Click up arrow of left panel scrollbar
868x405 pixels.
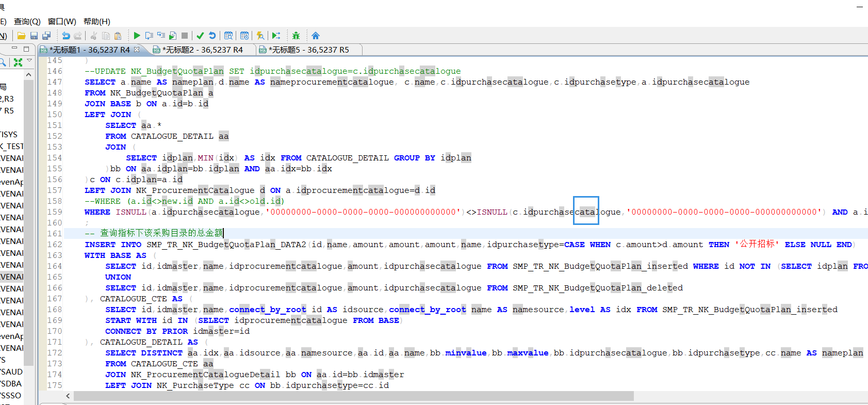29,75
